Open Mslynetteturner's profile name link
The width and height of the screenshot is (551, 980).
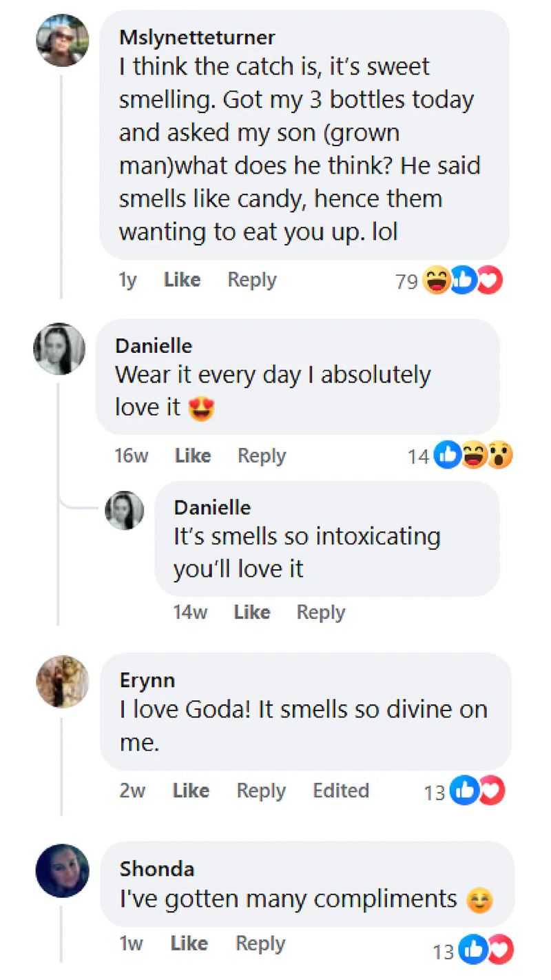pos(197,37)
